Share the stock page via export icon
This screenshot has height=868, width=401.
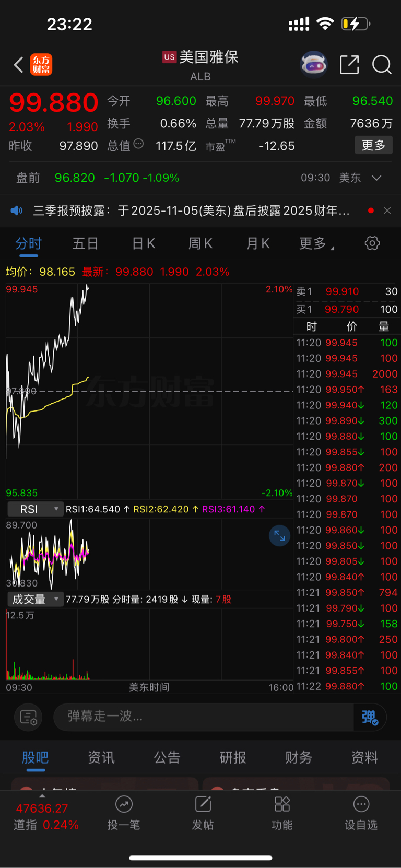tap(349, 65)
